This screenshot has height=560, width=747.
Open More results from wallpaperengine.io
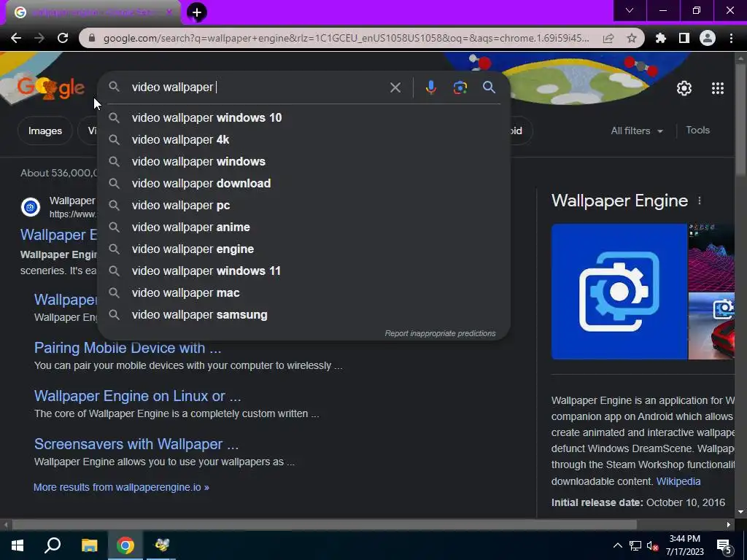pos(121,487)
